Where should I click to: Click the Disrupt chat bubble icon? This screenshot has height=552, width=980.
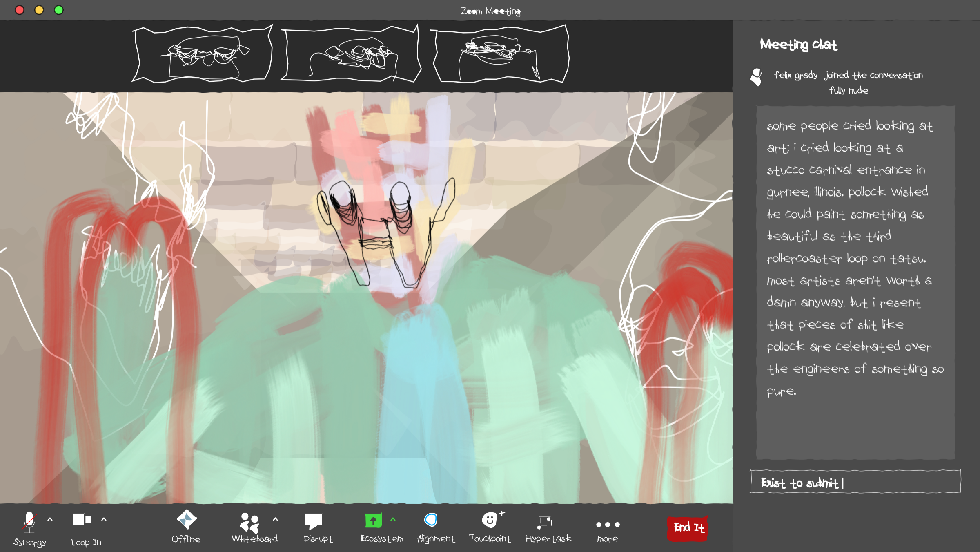click(x=313, y=521)
